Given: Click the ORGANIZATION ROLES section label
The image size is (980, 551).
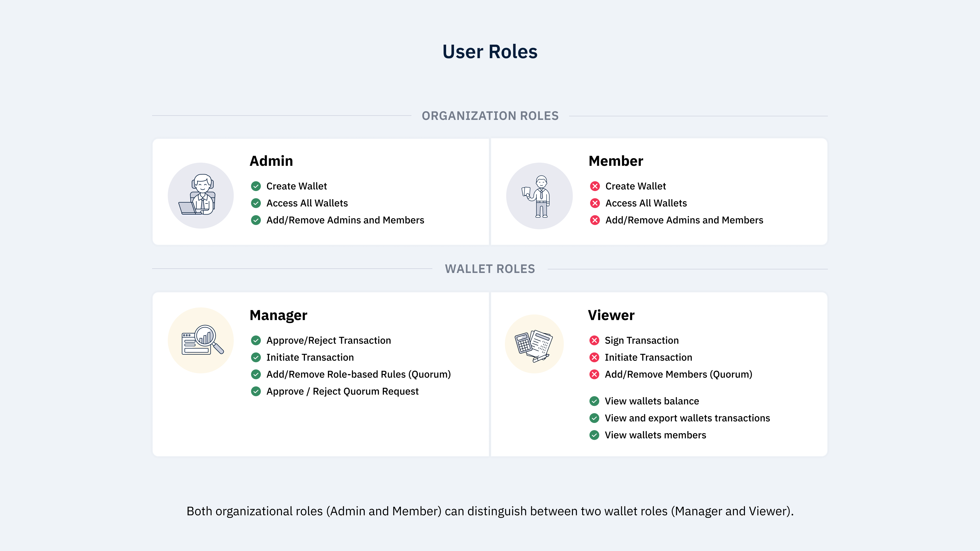Looking at the screenshot, I should click(490, 116).
